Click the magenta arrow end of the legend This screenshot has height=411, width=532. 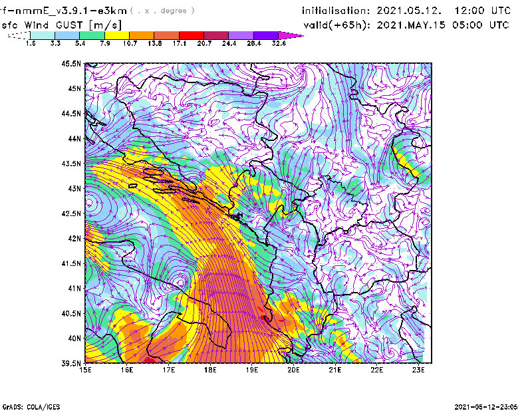pyautogui.click(x=291, y=35)
